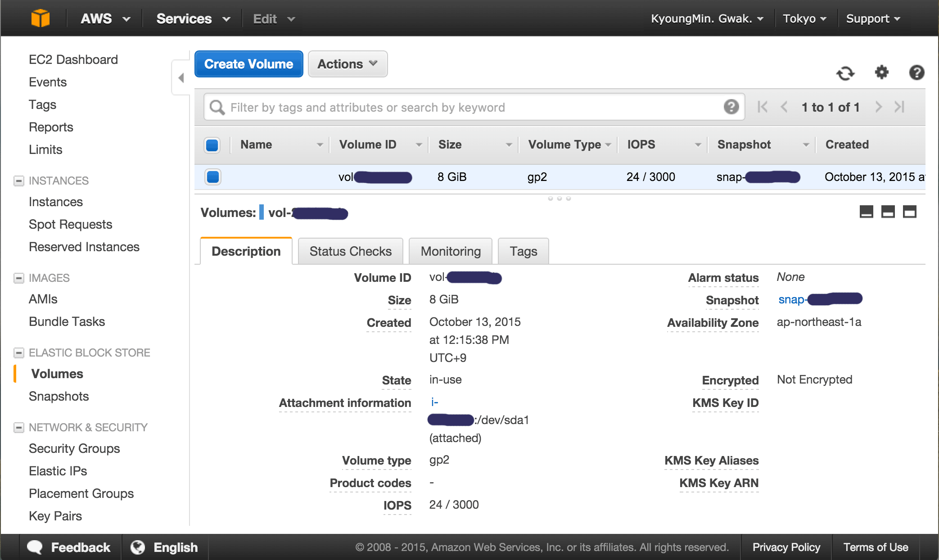
Task: Click the globe language icon
Action: [138, 547]
